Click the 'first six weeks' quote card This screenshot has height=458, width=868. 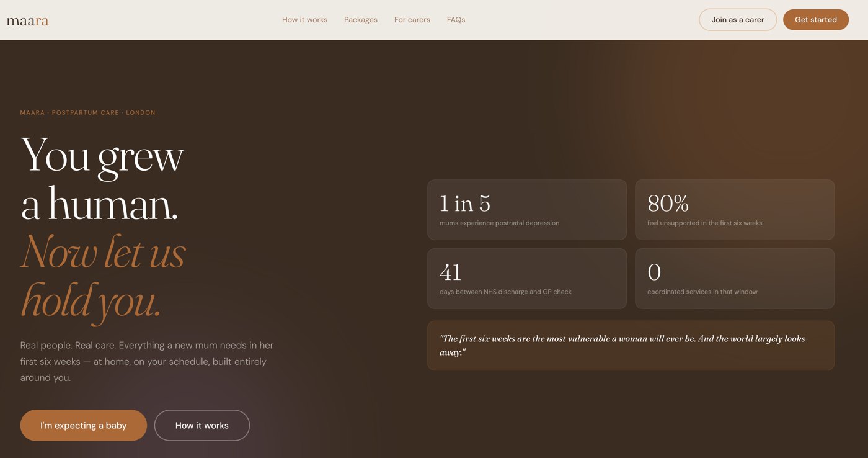pos(631,346)
